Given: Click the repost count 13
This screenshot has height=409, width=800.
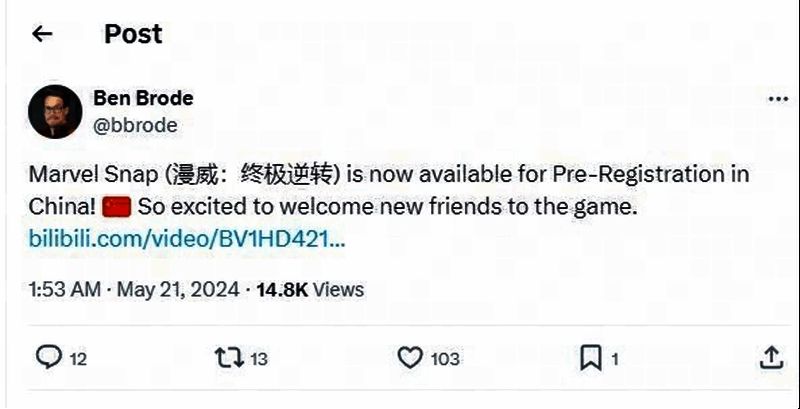Looking at the screenshot, I should [x=259, y=360].
